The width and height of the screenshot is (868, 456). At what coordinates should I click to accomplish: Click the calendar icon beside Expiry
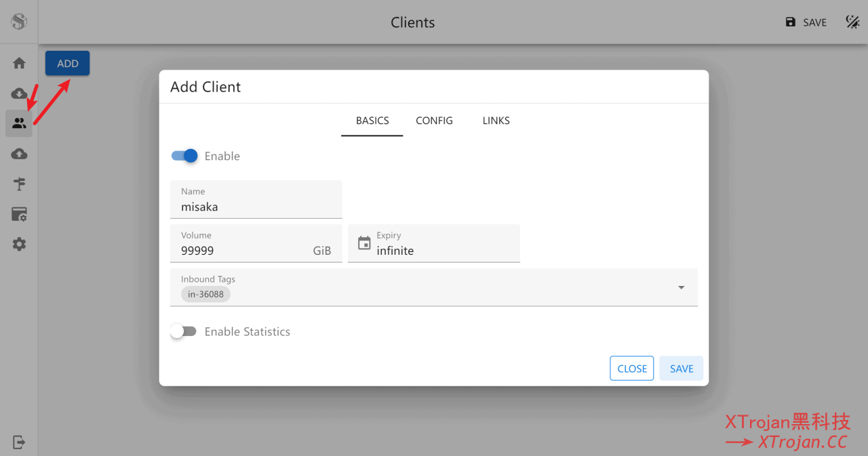[x=364, y=243]
